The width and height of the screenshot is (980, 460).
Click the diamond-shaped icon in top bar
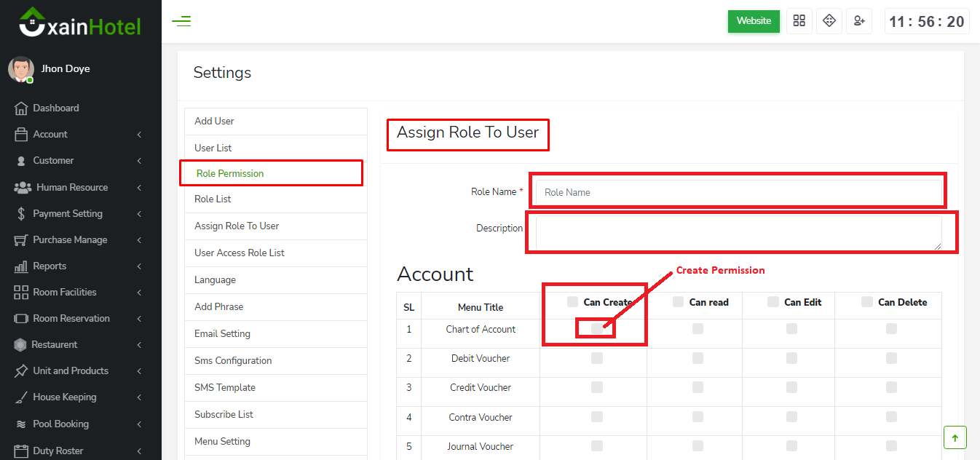point(829,21)
